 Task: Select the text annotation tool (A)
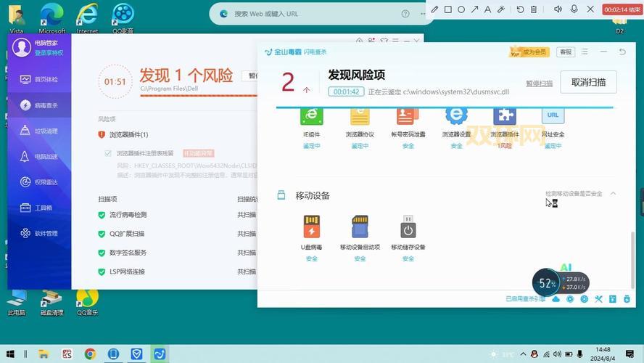point(487,9)
